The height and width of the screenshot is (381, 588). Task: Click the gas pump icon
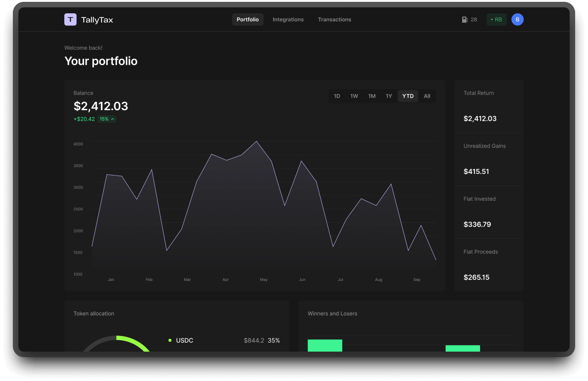tap(465, 20)
